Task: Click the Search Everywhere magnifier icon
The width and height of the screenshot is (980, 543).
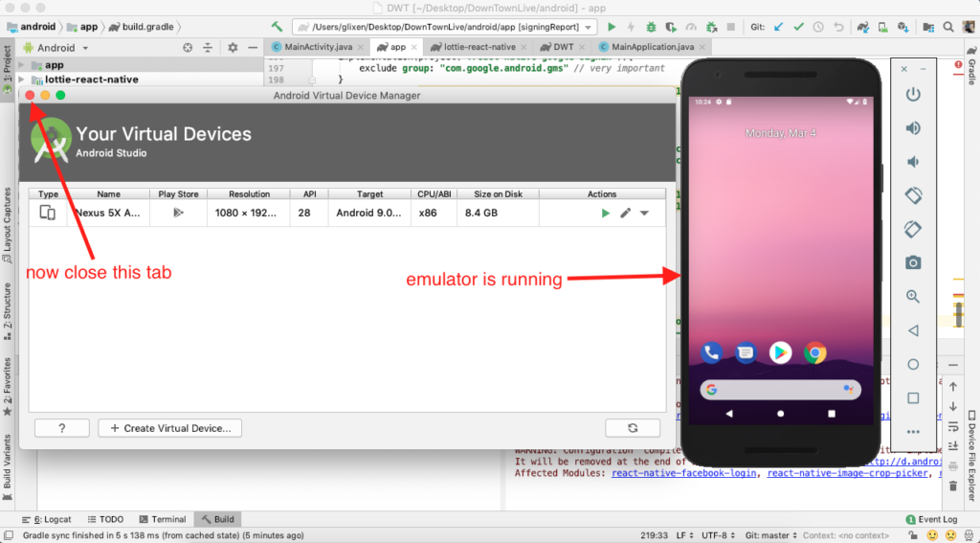Action: click(x=948, y=27)
